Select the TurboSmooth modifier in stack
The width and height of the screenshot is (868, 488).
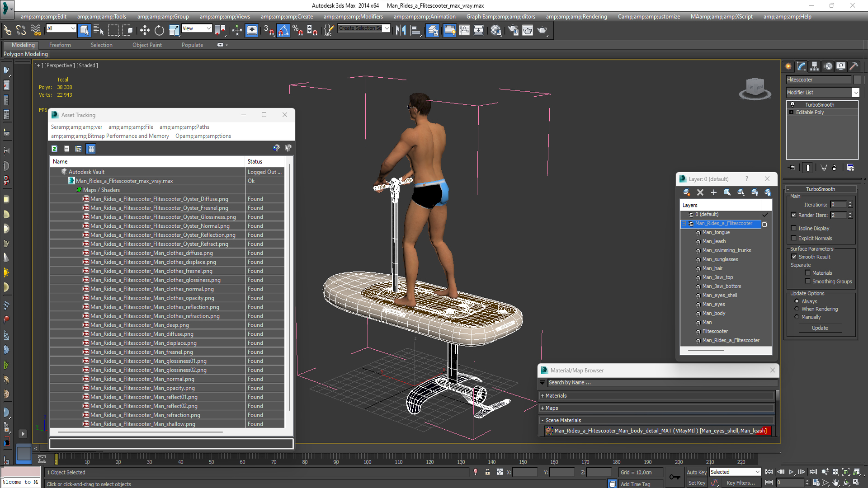click(x=820, y=105)
